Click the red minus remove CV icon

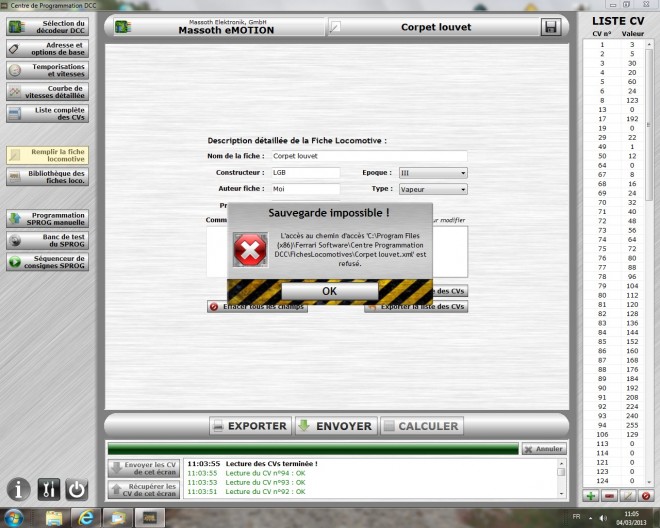coord(609,496)
